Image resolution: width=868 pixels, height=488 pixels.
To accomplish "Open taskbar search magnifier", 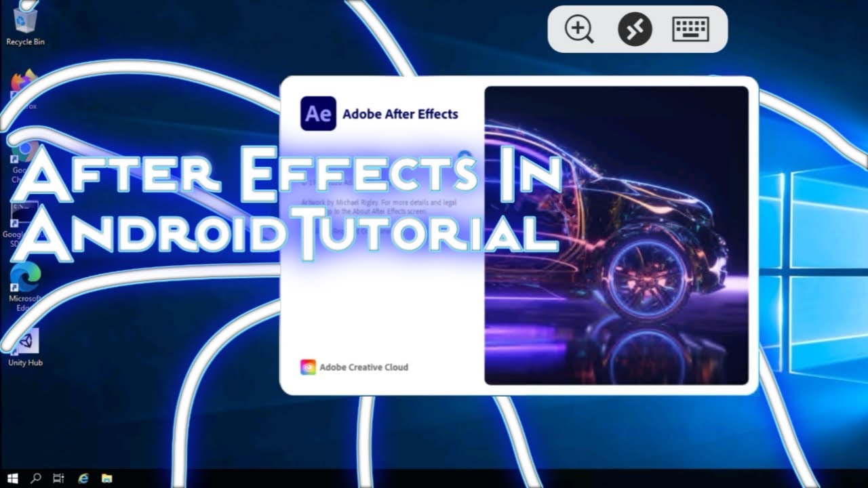I will (x=36, y=479).
